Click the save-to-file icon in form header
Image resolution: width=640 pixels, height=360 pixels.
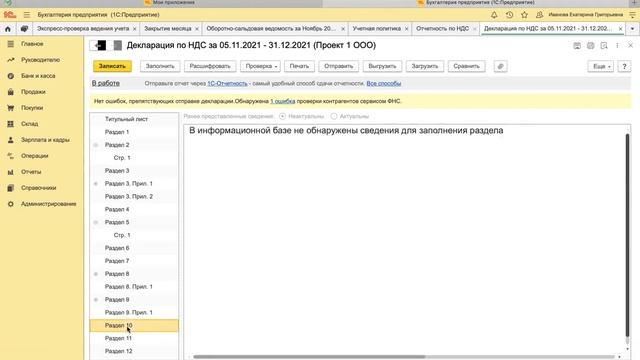[577, 46]
